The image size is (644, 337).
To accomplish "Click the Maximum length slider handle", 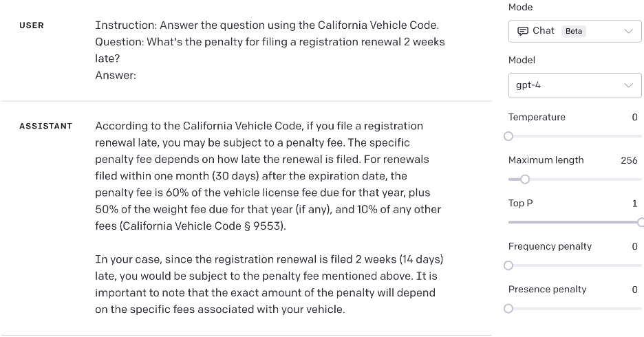I will coord(525,180).
